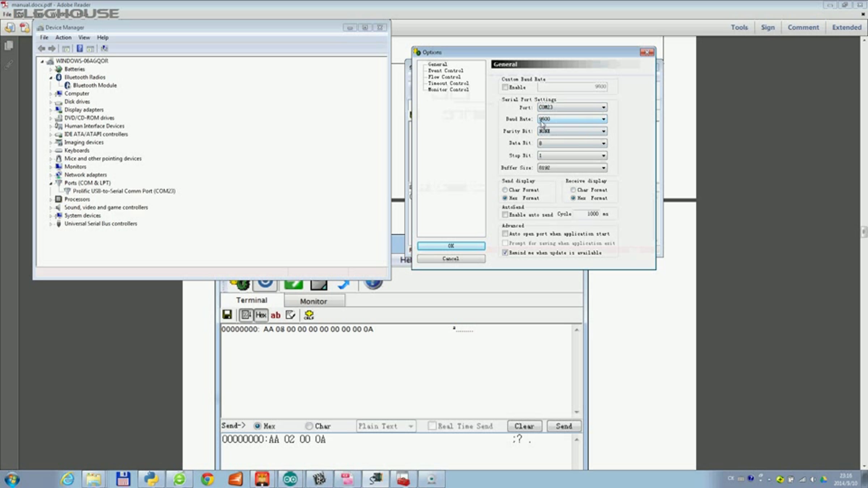Open File Explorer folder from the taskbar
This screenshot has height=488, width=868.
(93, 479)
